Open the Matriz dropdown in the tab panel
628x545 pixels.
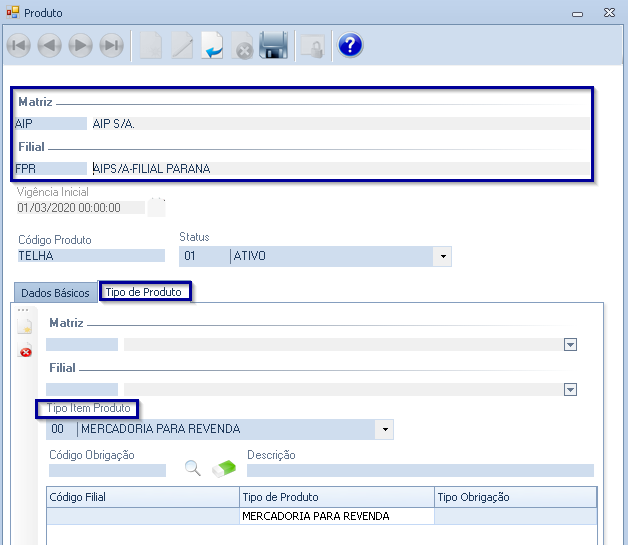570,345
